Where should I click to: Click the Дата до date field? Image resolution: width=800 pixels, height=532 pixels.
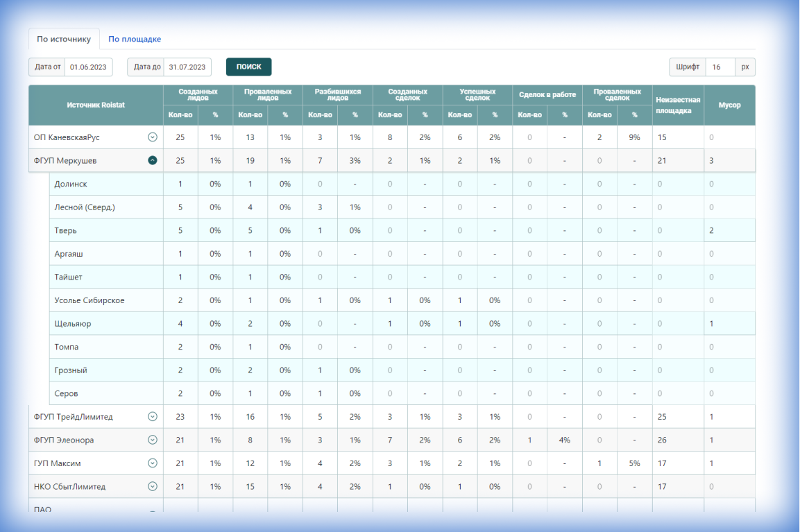coord(186,67)
